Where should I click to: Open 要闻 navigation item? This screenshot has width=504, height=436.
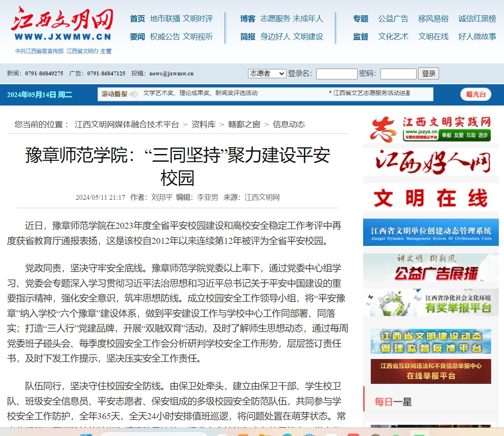[137, 37]
